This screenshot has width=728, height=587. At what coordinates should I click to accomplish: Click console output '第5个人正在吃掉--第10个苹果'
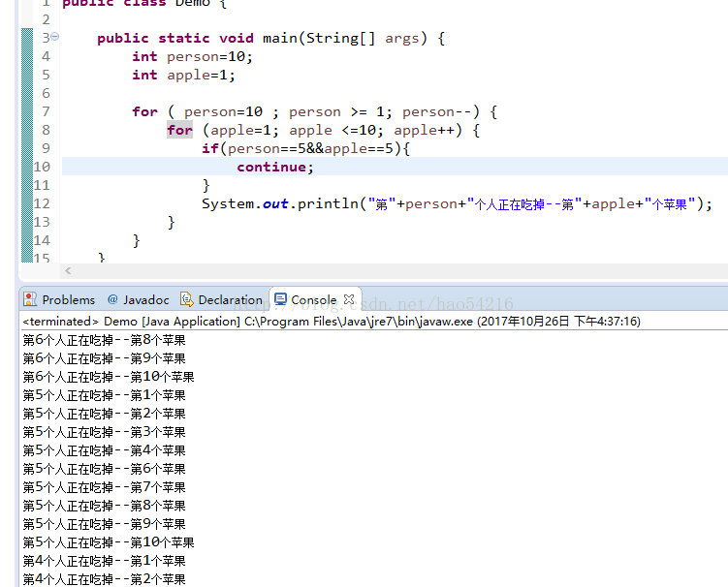[109, 542]
